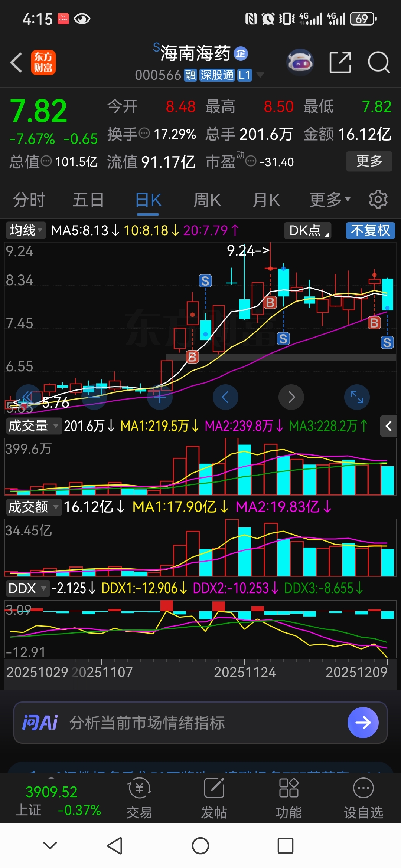Zoom out the K-line chart
Viewport: 401px width, 868px height.
(94, 397)
